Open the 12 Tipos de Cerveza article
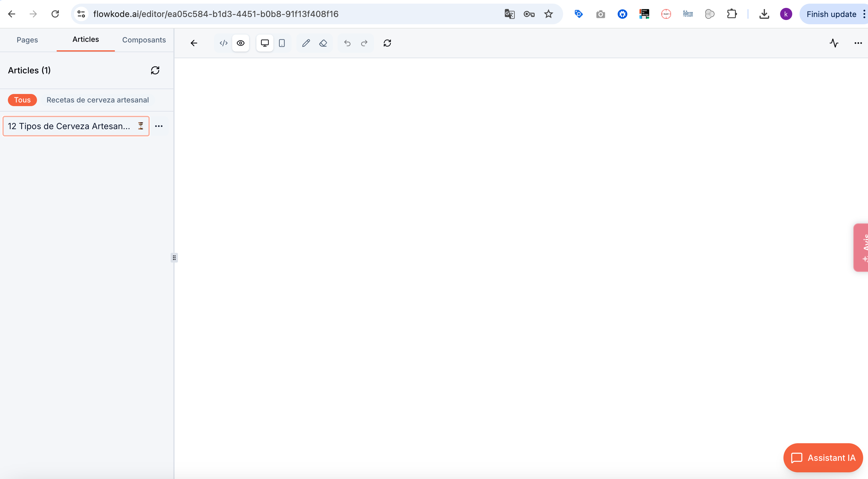 [x=76, y=126]
